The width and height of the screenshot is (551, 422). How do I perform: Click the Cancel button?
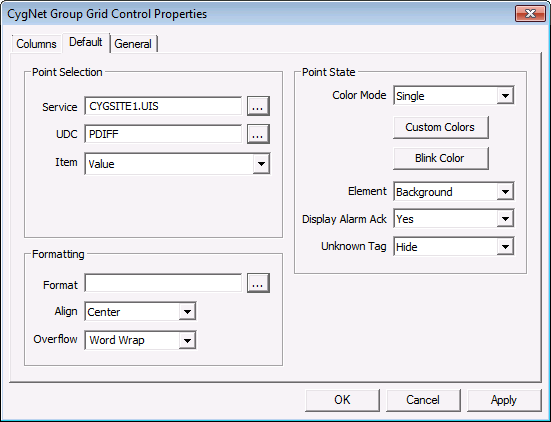click(423, 400)
